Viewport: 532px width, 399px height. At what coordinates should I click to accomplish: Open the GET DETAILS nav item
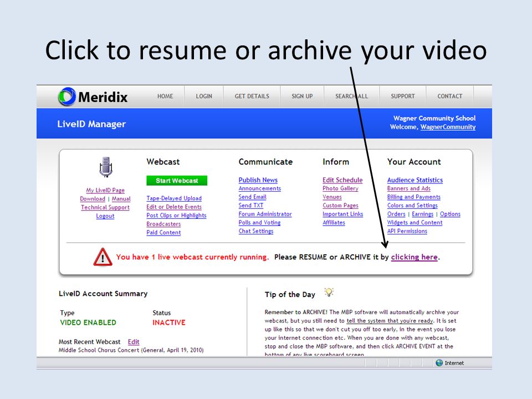252,96
